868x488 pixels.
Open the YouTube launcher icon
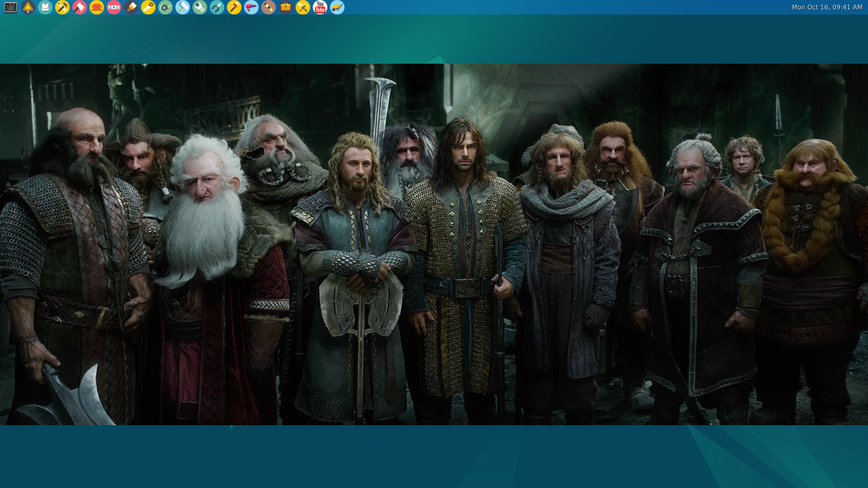[x=320, y=7]
